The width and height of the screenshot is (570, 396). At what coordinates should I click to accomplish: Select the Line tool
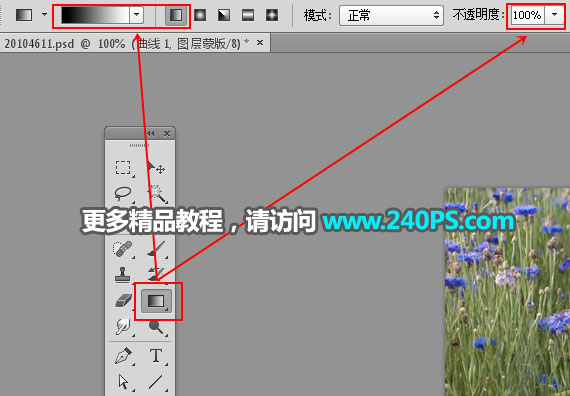156,382
